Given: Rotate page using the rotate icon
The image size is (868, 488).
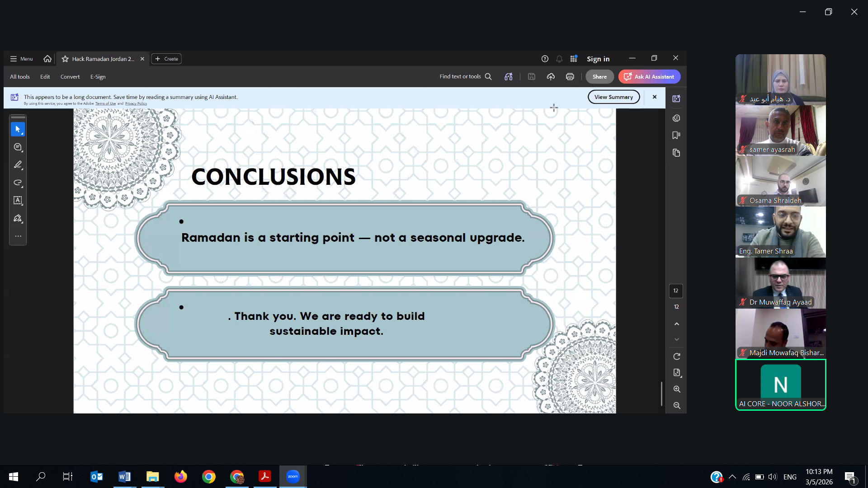Looking at the screenshot, I should click(676, 357).
